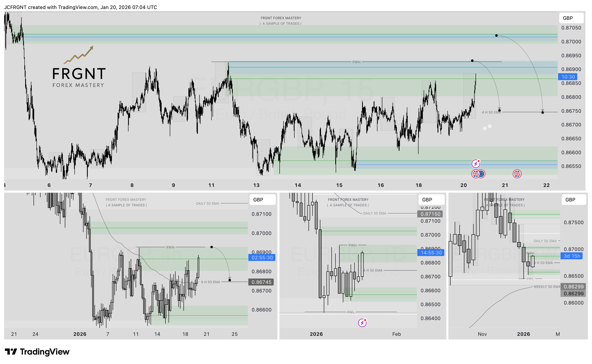Click 0.86000 on the weekly price axis
This screenshot has width=592, height=364.
click(x=573, y=303)
